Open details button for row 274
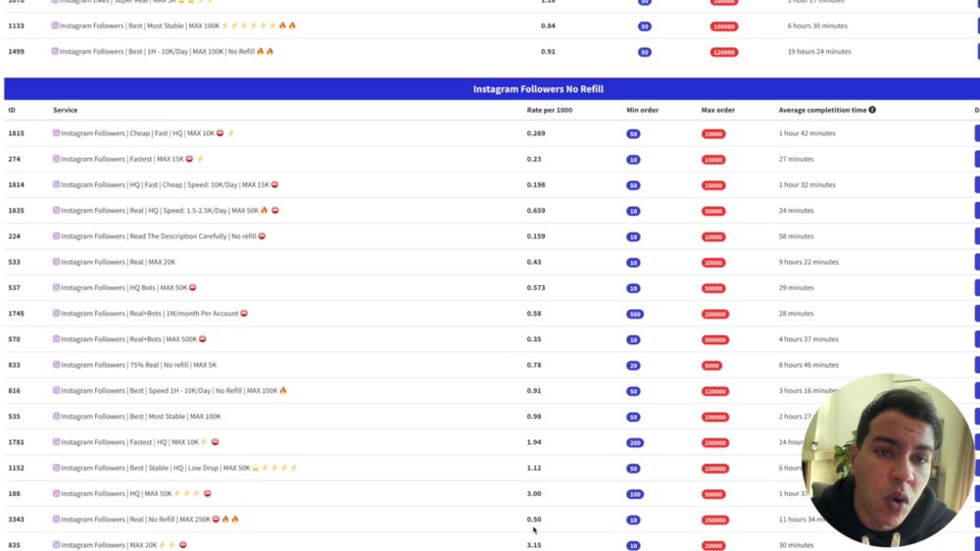980x551 pixels. click(x=977, y=159)
